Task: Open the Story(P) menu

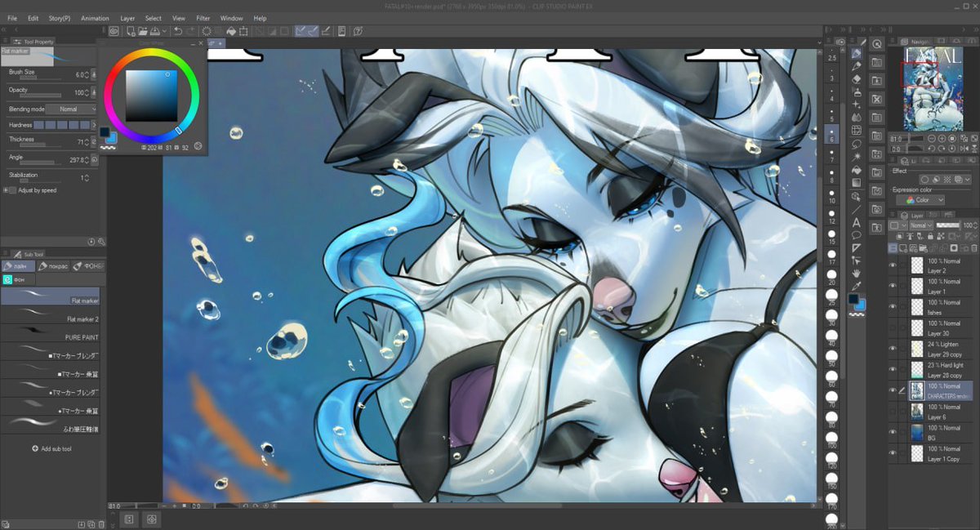Action: click(x=59, y=18)
